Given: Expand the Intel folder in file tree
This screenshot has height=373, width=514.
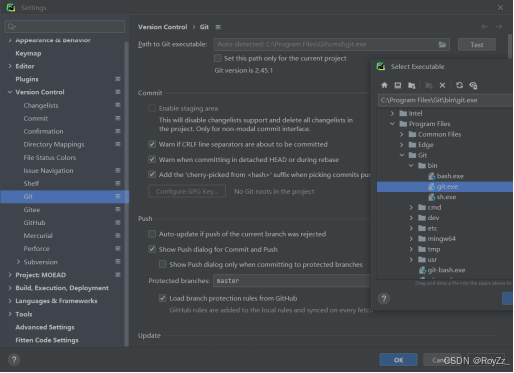Looking at the screenshot, I should tap(392, 113).
